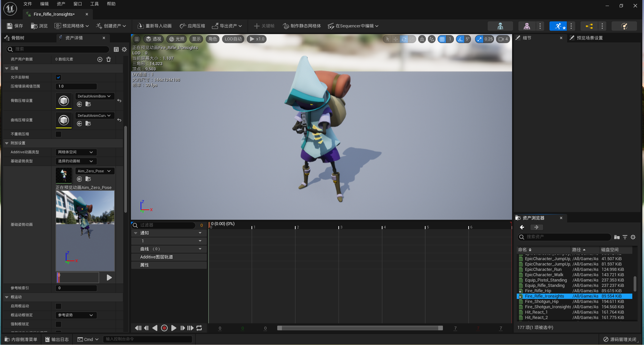The image size is (644, 345).
Task: Go back in asset browser history
Action: click(x=522, y=227)
